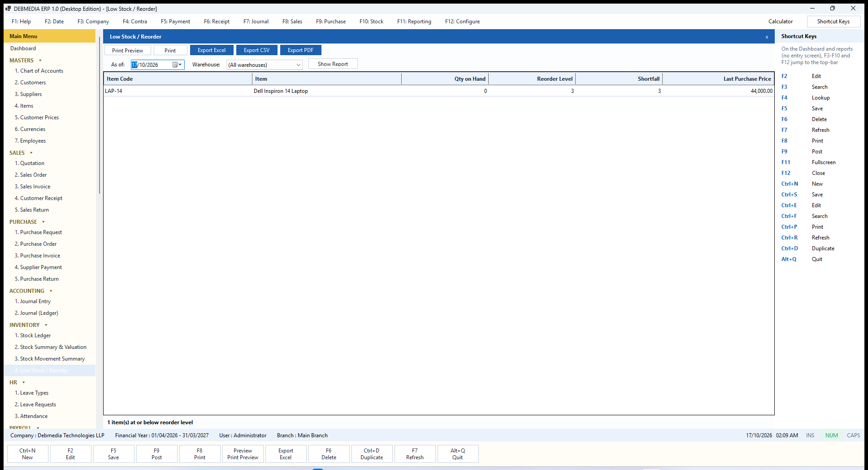The width and height of the screenshot is (868, 470).
Task: Sort by the Shortfall column header
Action: pyautogui.click(x=619, y=79)
